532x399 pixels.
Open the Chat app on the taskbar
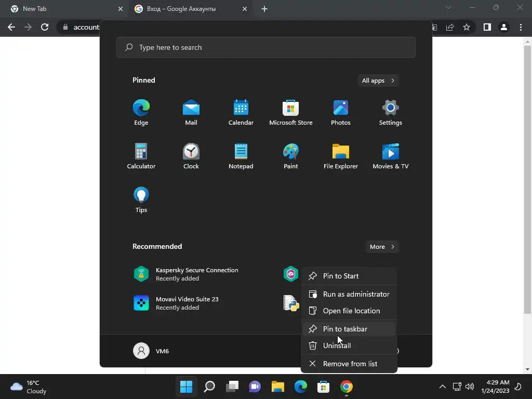tap(255, 387)
